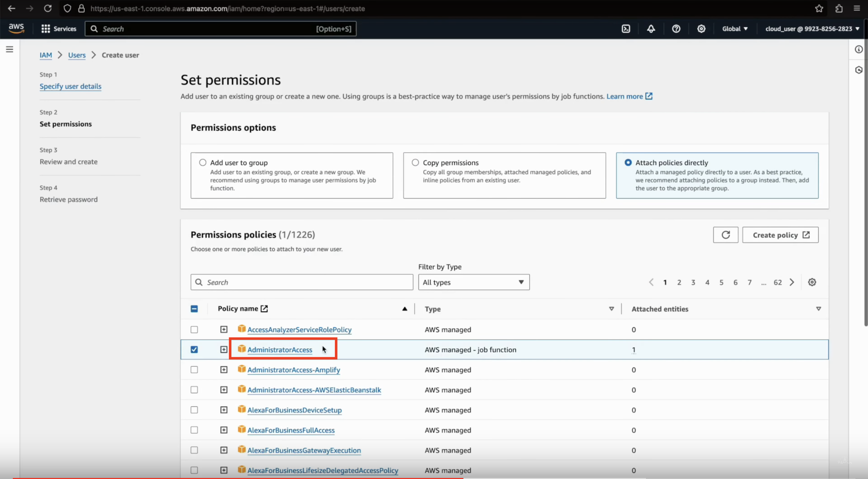This screenshot has width=868, height=479.
Task: Open the AlexaForBusinessFullAccess policy link
Action: point(291,430)
